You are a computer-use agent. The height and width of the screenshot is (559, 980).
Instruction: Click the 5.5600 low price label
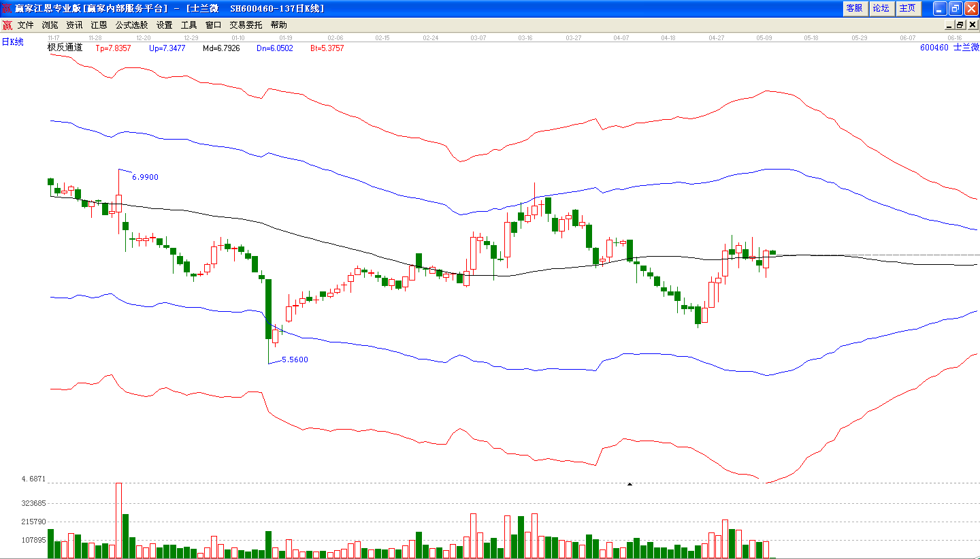click(x=295, y=360)
